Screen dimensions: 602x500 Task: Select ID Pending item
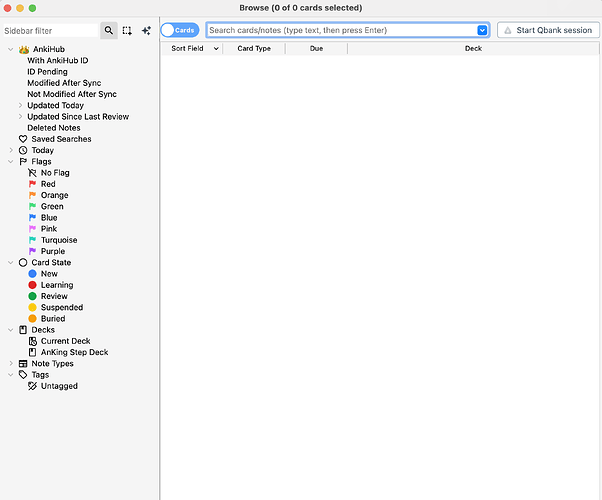click(x=47, y=72)
